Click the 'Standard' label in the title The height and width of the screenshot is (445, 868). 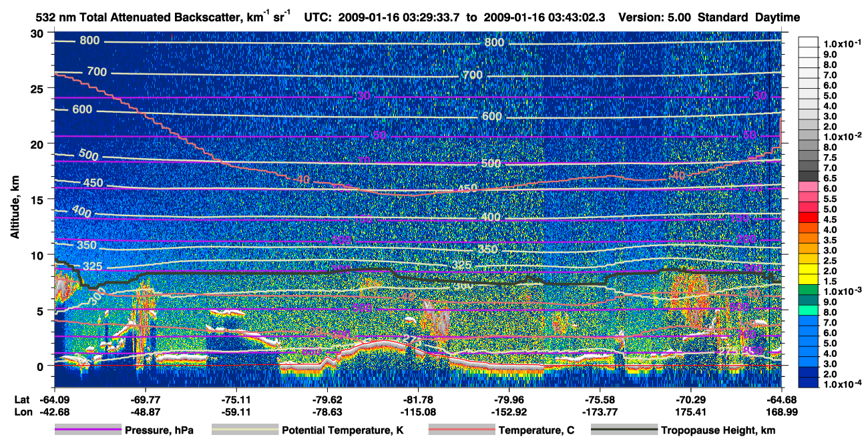(x=723, y=17)
